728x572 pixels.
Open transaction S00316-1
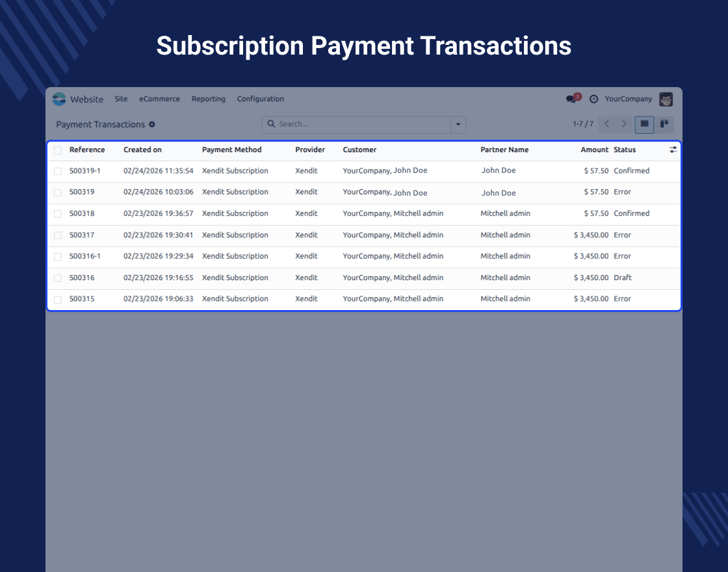pos(84,256)
